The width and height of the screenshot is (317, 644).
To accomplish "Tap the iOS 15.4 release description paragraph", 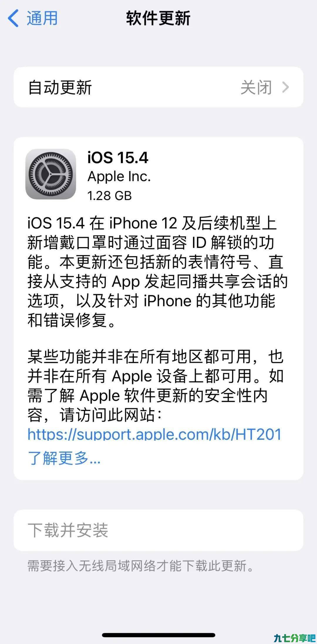I will [157, 272].
